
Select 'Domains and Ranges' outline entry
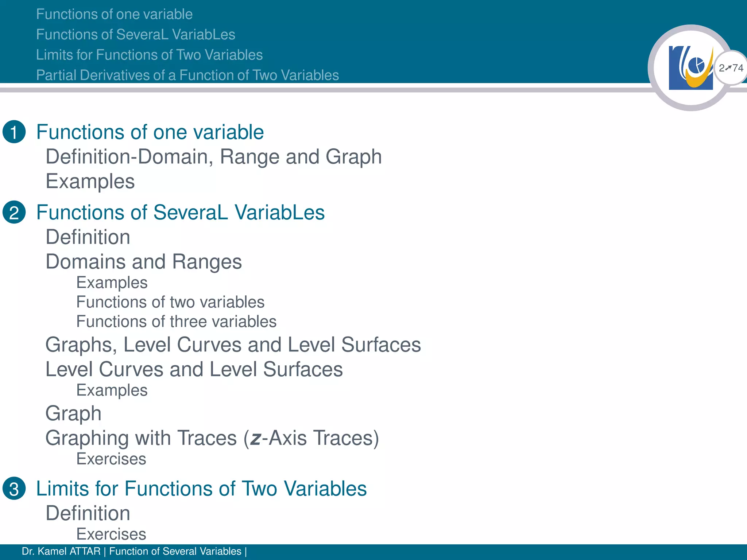tap(144, 262)
